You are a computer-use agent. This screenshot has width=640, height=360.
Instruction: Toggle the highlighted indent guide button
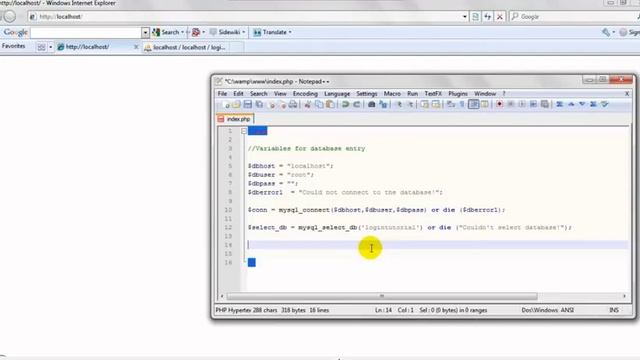pos(473,104)
